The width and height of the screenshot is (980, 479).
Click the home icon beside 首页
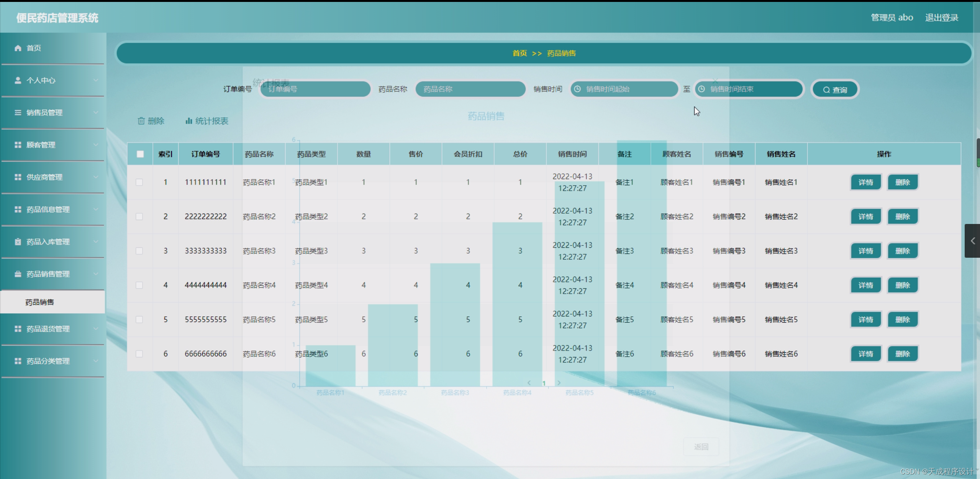[18, 48]
